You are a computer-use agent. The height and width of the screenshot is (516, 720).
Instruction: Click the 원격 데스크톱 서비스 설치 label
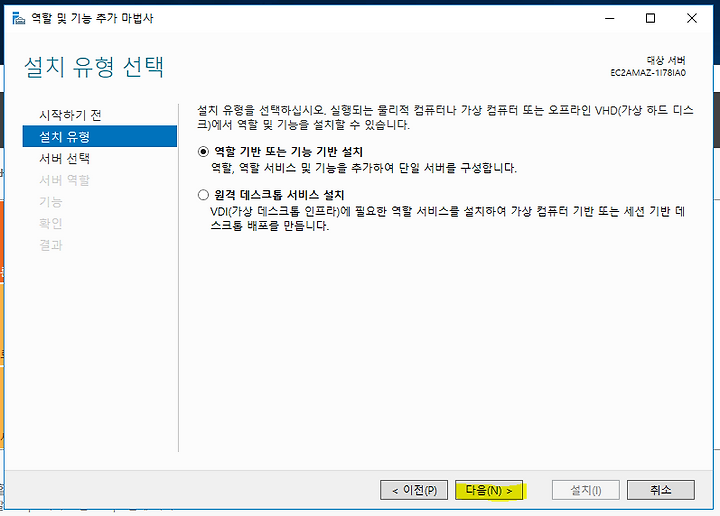click(x=279, y=195)
